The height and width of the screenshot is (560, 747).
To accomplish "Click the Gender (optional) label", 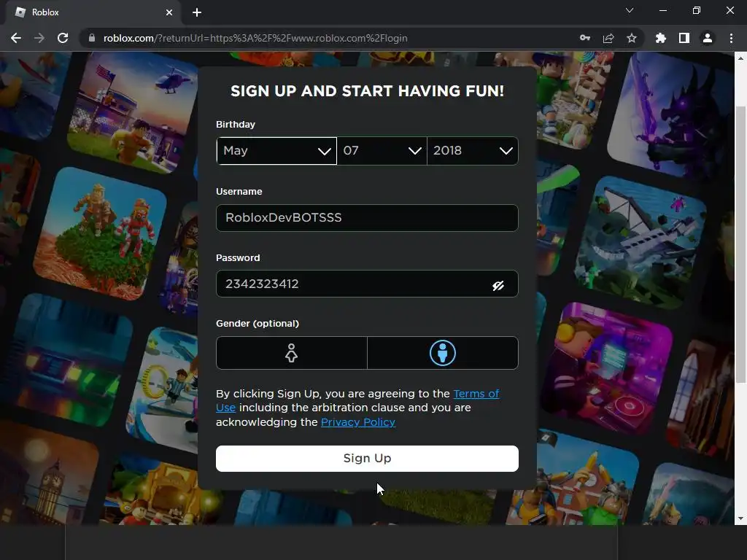I will tap(258, 323).
